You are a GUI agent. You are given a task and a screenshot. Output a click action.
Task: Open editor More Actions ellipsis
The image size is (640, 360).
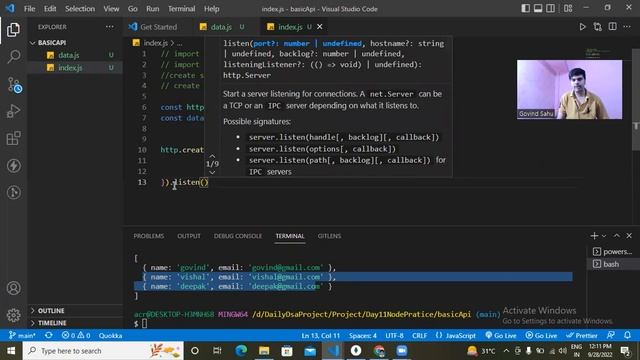coord(627,27)
